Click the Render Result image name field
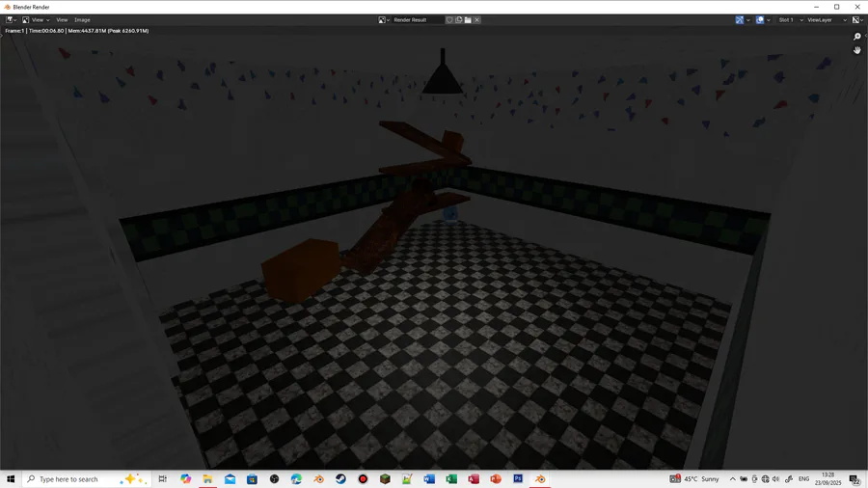Image resolution: width=868 pixels, height=488 pixels. (x=418, y=20)
